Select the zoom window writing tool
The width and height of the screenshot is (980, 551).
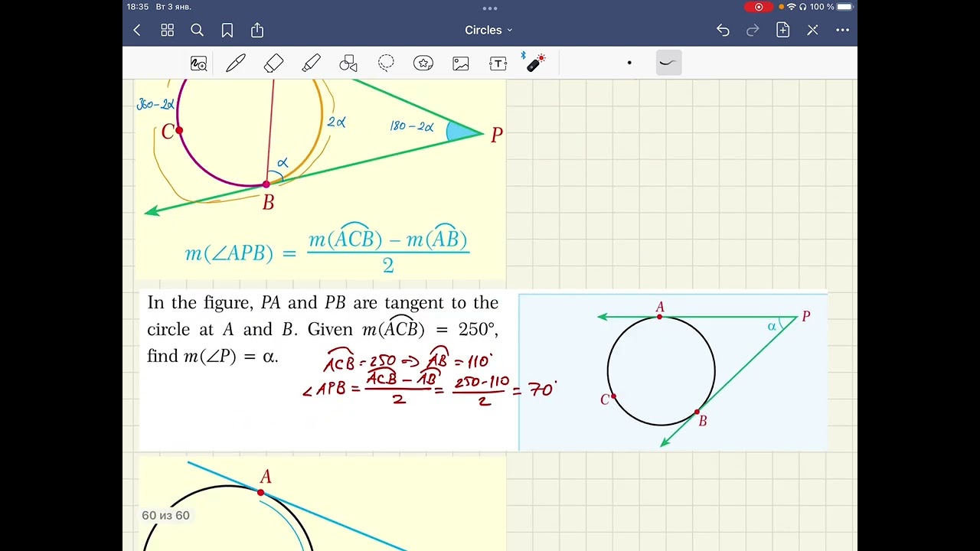[198, 64]
